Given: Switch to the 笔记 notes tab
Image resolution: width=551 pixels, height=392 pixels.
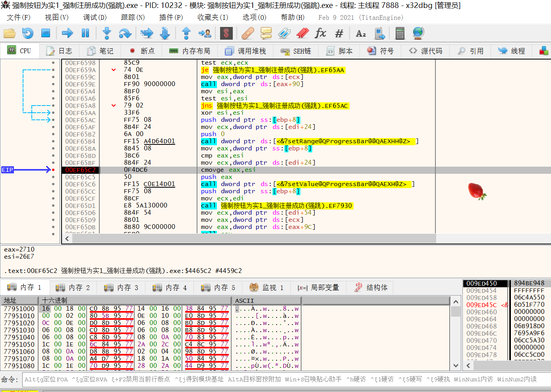Looking at the screenshot, I should click(101, 51).
